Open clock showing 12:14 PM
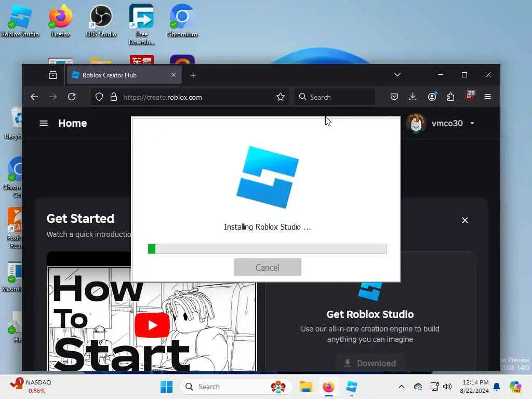This screenshot has height=399, width=532. coord(474,387)
